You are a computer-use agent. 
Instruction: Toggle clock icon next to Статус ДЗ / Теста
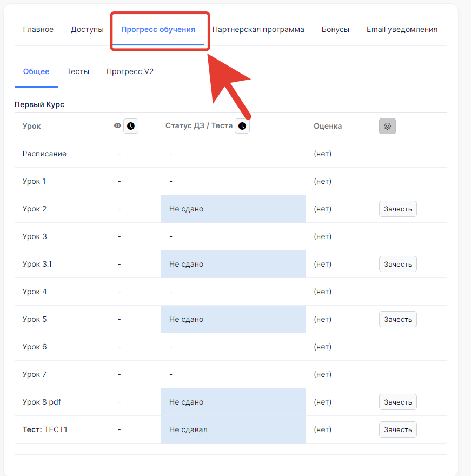click(x=242, y=126)
